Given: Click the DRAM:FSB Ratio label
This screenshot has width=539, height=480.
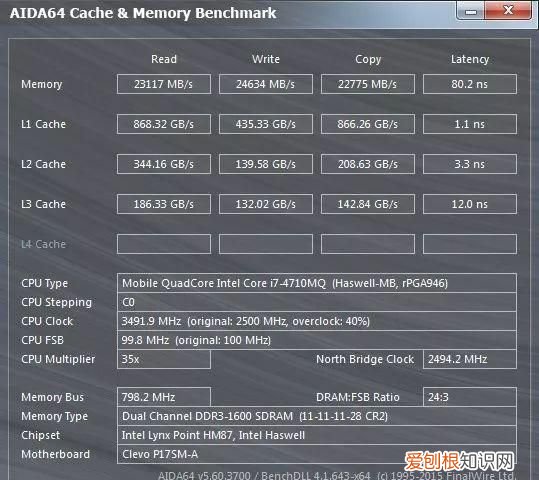Looking at the screenshot, I should coord(358,397).
